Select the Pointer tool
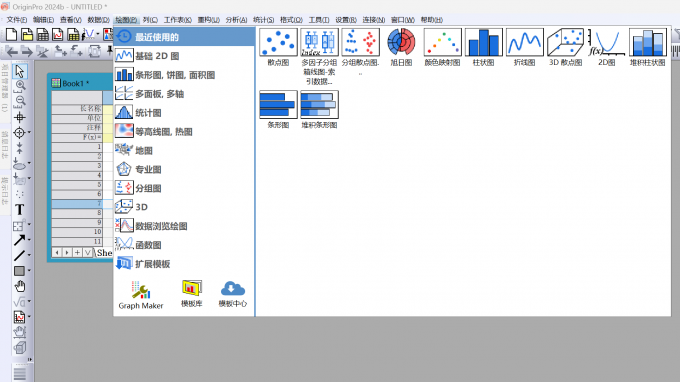Image resolution: width=680 pixels, height=382 pixels. [20, 71]
